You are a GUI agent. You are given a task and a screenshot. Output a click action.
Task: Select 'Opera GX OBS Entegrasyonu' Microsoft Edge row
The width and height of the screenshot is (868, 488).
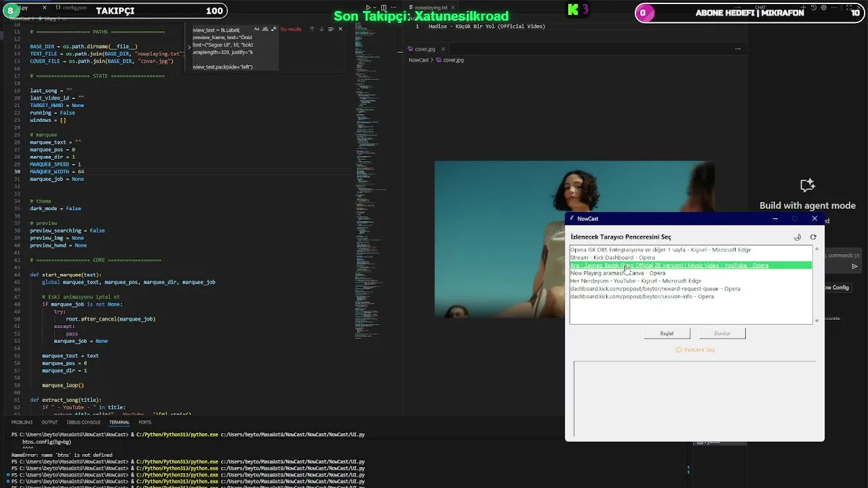(x=690, y=249)
